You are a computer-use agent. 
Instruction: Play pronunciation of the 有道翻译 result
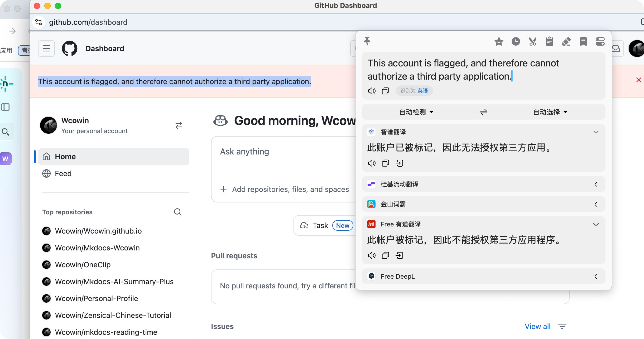pyautogui.click(x=372, y=255)
